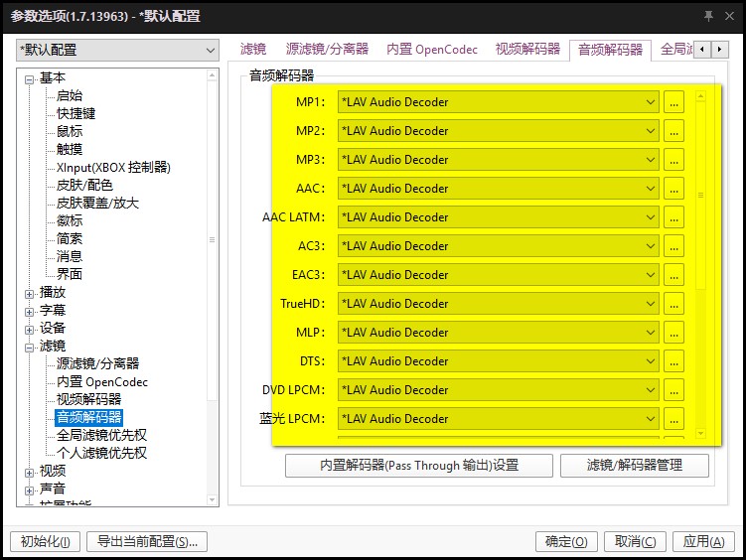Switch to the 视频解码器 tab
This screenshot has height=560, width=746.
point(527,49)
